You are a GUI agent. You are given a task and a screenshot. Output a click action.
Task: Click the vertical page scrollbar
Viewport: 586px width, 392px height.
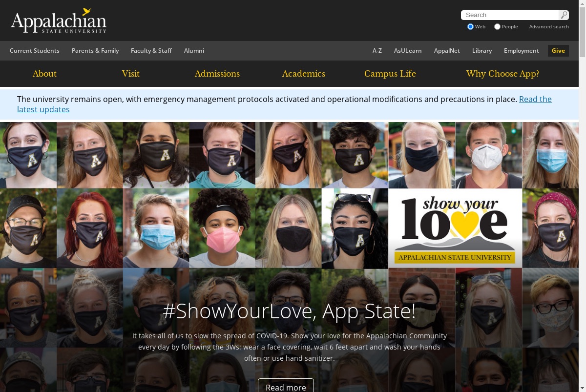click(x=582, y=196)
